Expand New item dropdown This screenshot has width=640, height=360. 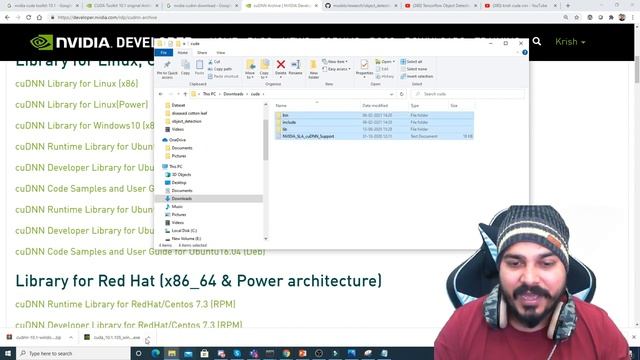tap(335, 62)
